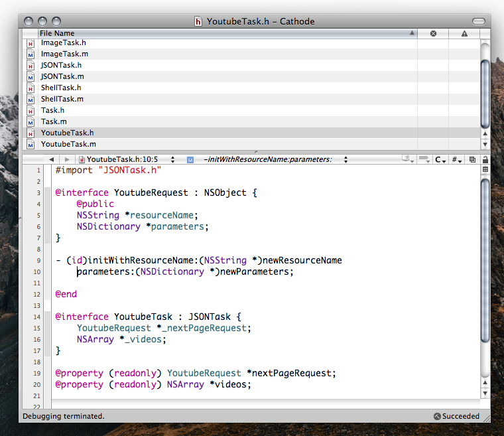Click the split editor icon above scrollbar
504x436 pixels.
485,170
